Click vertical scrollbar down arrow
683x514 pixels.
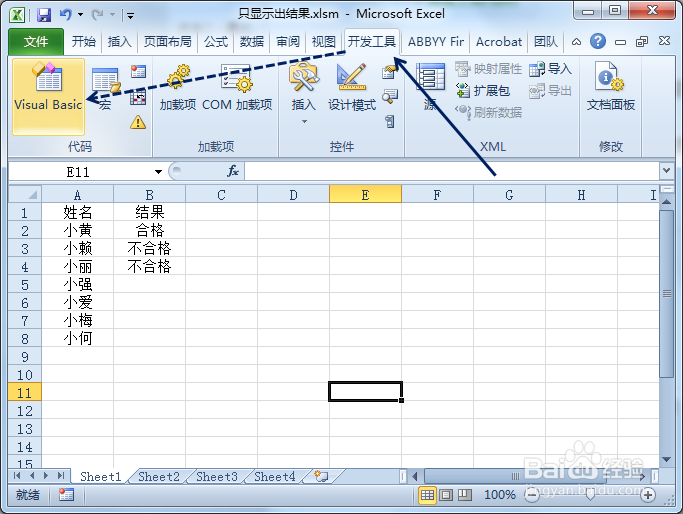coord(666,459)
